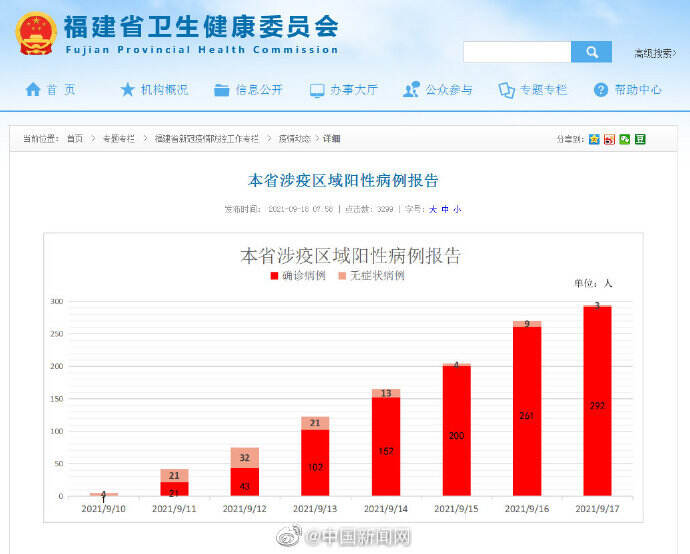
Task: Click the monitor icon for 办事大厅
Action: (x=317, y=91)
